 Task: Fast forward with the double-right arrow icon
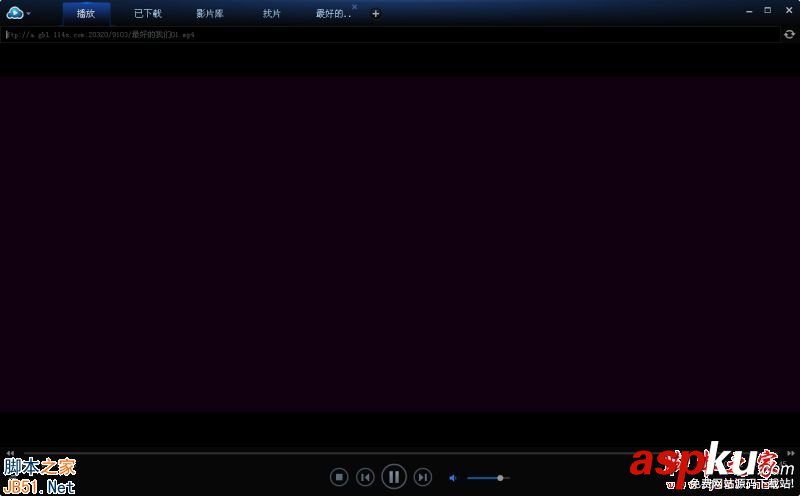790,453
